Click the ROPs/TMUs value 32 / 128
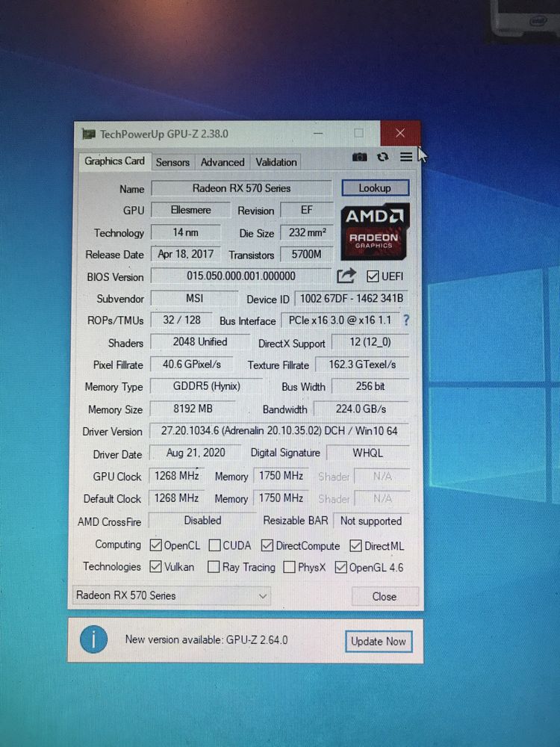 [182, 320]
